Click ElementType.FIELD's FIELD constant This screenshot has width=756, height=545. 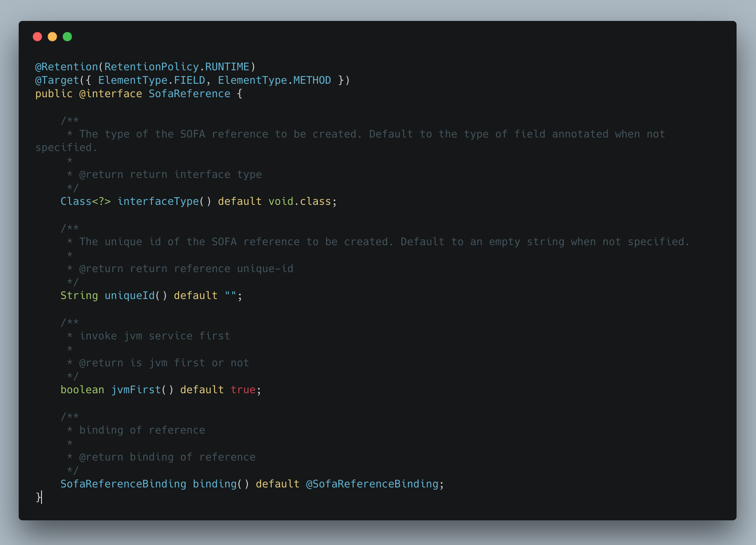[x=190, y=80]
